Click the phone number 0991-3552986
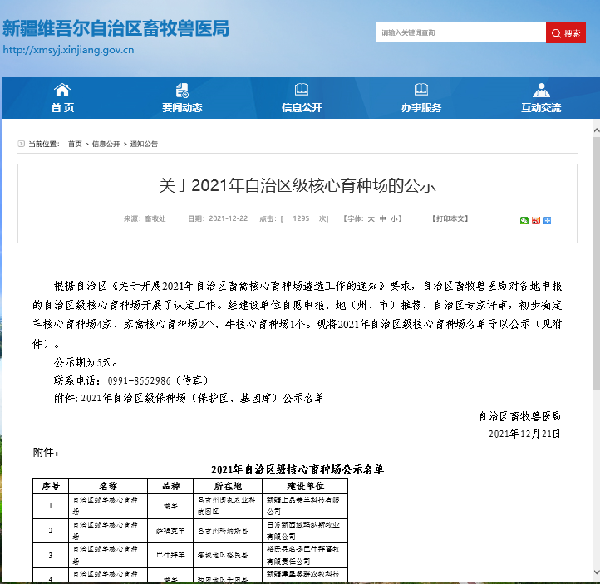This screenshot has height=584, width=600. pyautogui.click(x=139, y=380)
